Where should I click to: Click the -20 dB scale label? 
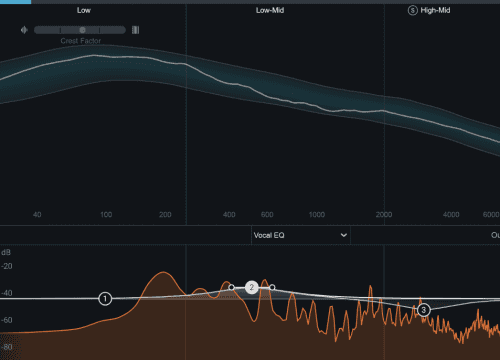(x=7, y=266)
